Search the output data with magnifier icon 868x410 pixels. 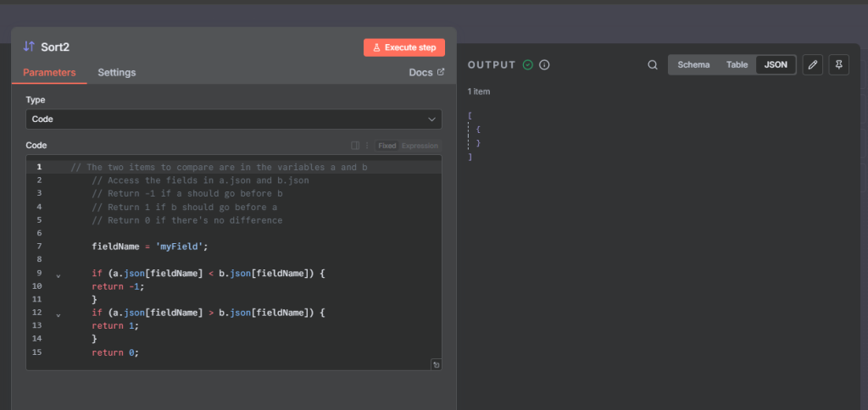[652, 65]
